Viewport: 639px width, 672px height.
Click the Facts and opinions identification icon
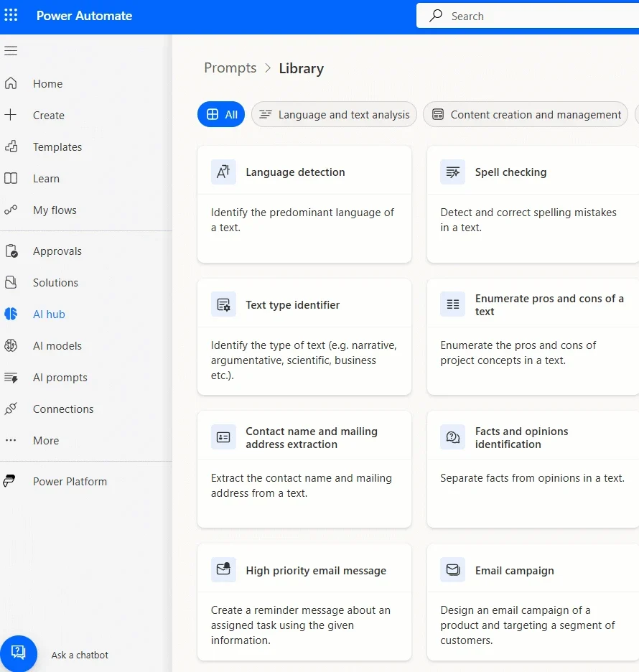[452, 437]
